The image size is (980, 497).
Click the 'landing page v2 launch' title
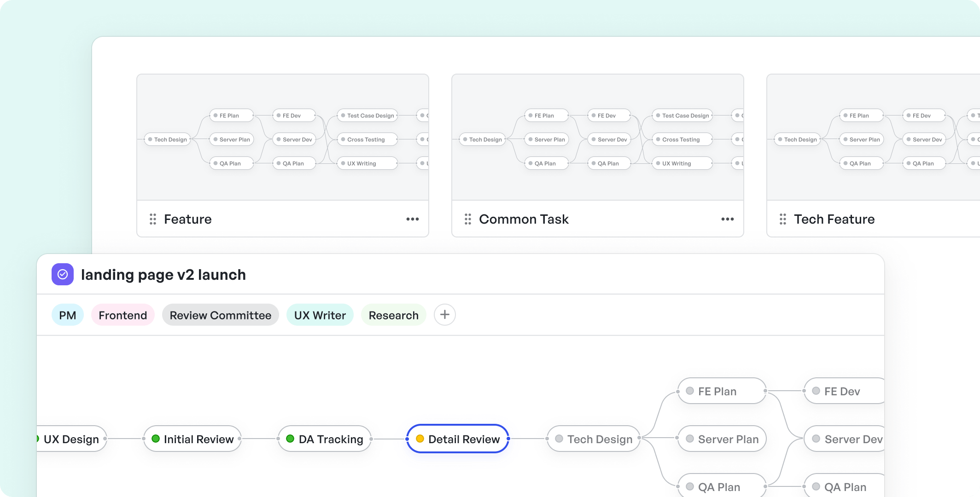pyautogui.click(x=163, y=275)
